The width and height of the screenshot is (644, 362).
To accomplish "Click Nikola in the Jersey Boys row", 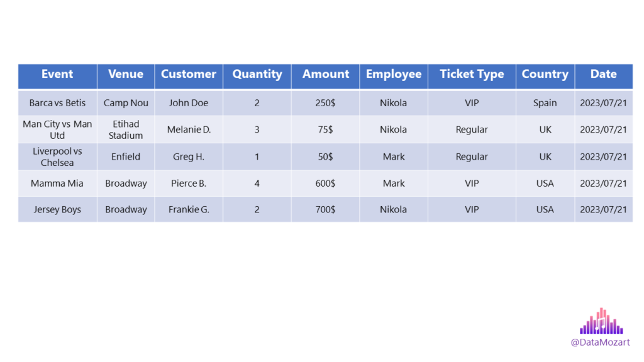I will click(x=394, y=209).
